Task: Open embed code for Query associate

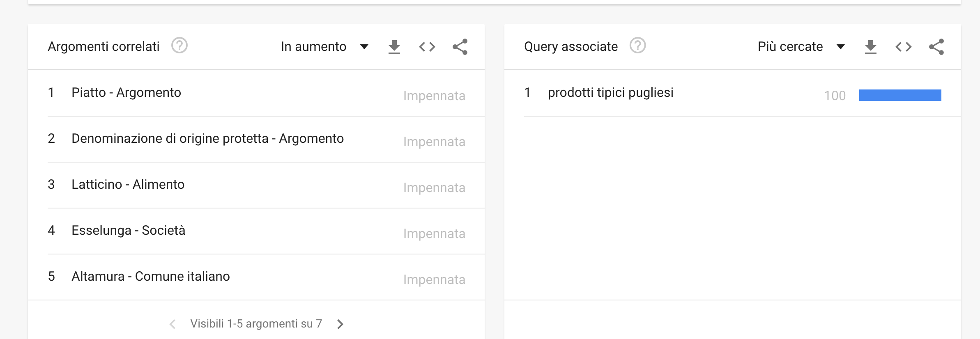Action: point(904,47)
